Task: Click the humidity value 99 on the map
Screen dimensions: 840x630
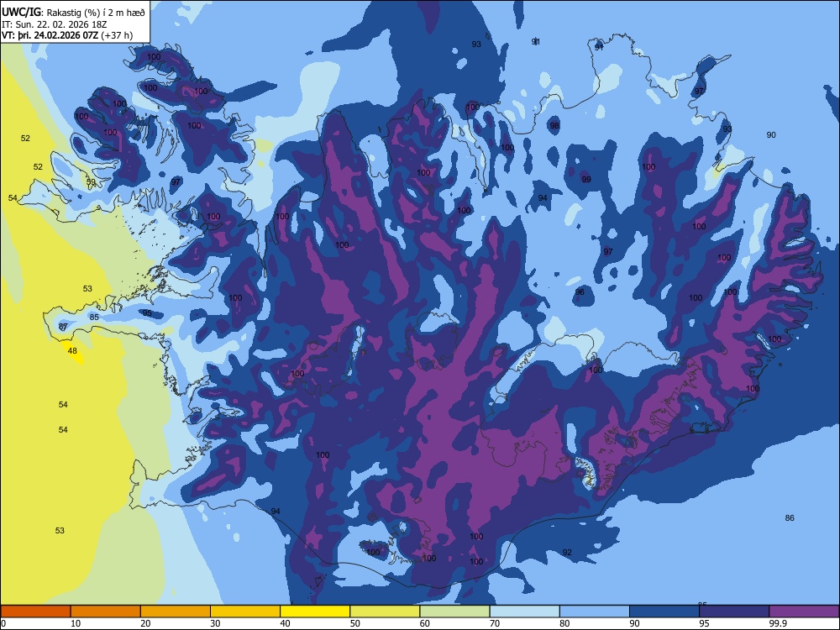Action: coord(586,180)
